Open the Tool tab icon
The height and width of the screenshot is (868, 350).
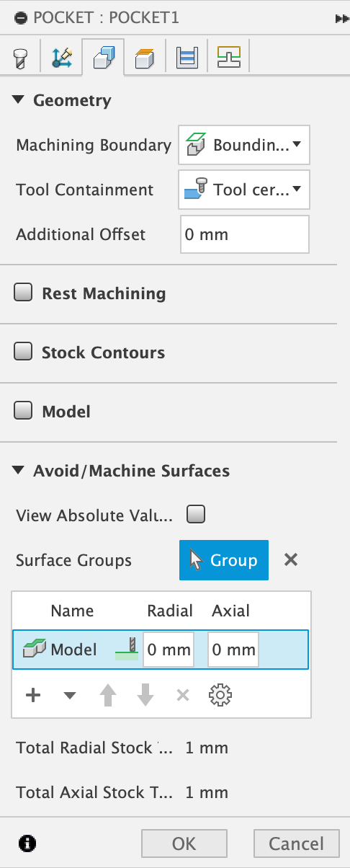click(x=20, y=57)
